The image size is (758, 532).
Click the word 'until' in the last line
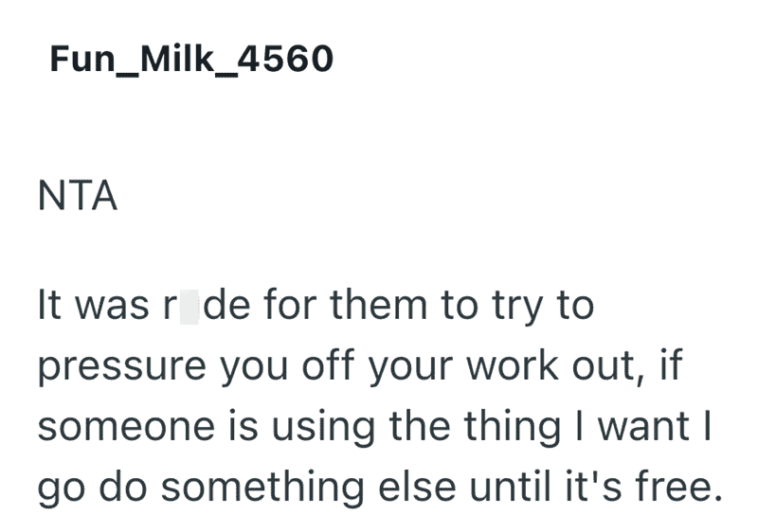510,485
